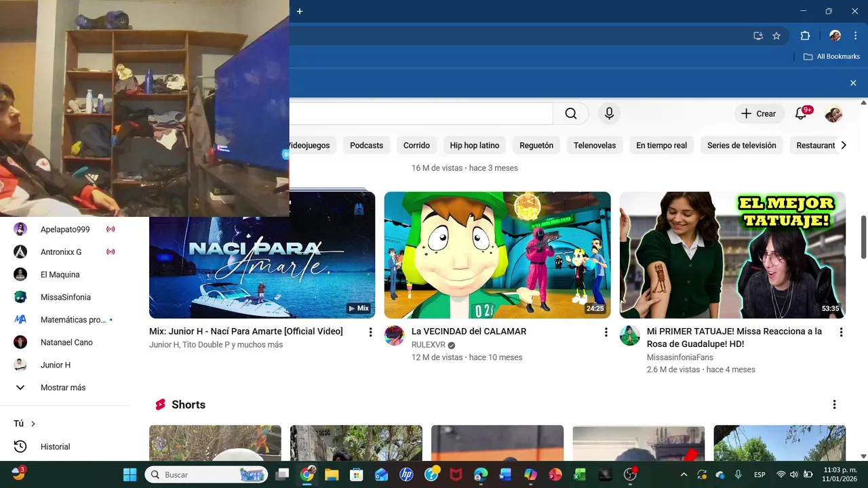The height and width of the screenshot is (488, 868).
Task: Show more filter chips with right arrow
Action: pos(844,145)
